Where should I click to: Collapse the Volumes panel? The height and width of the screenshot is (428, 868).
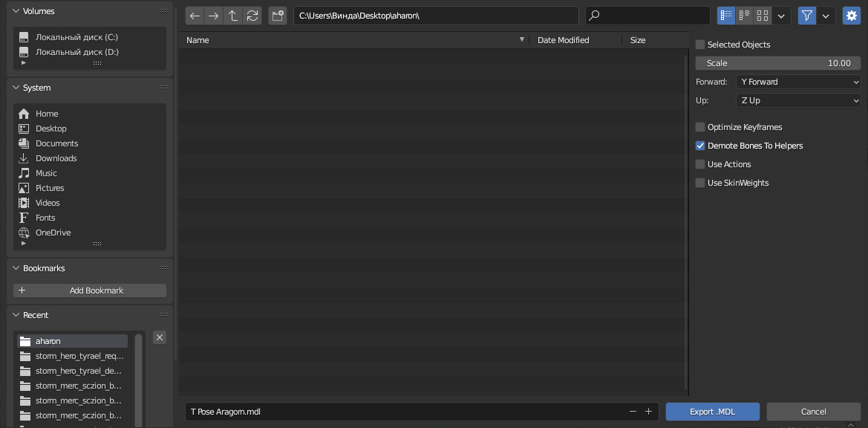(x=16, y=11)
